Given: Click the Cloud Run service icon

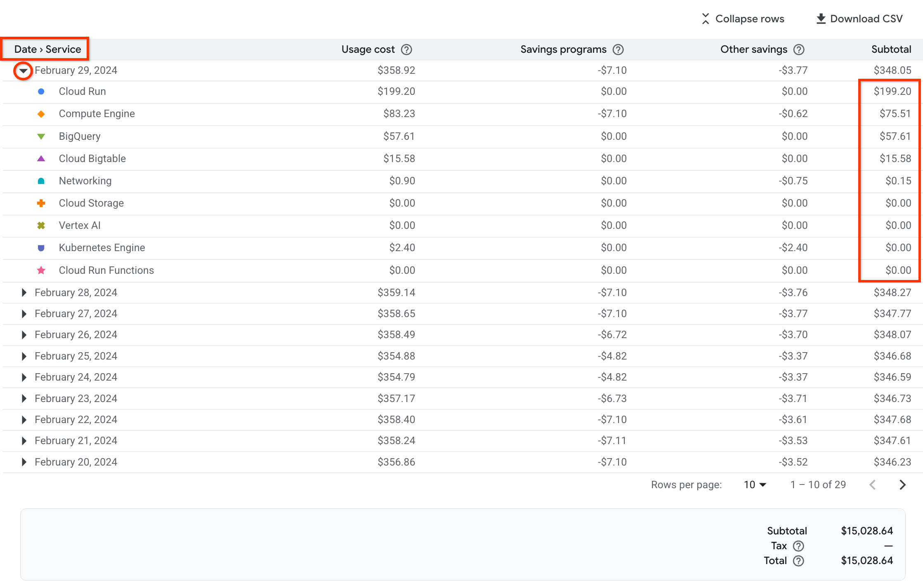Looking at the screenshot, I should pos(41,91).
